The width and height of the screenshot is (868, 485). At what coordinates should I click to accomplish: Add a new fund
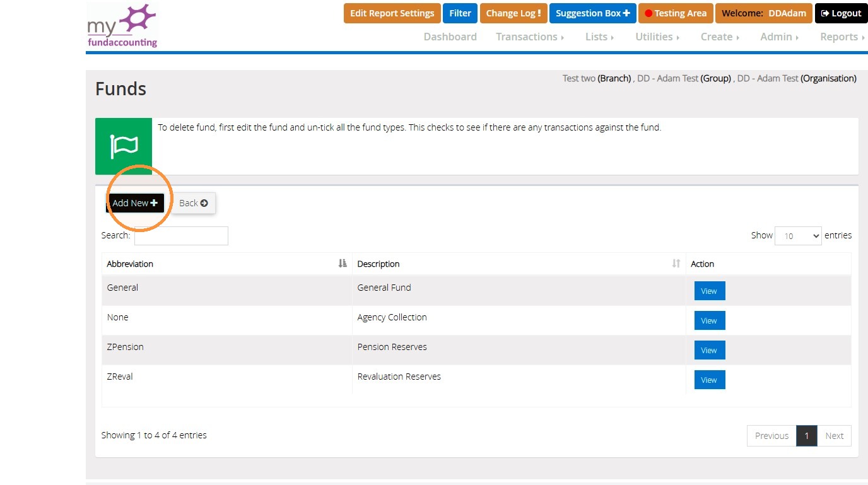tap(135, 203)
